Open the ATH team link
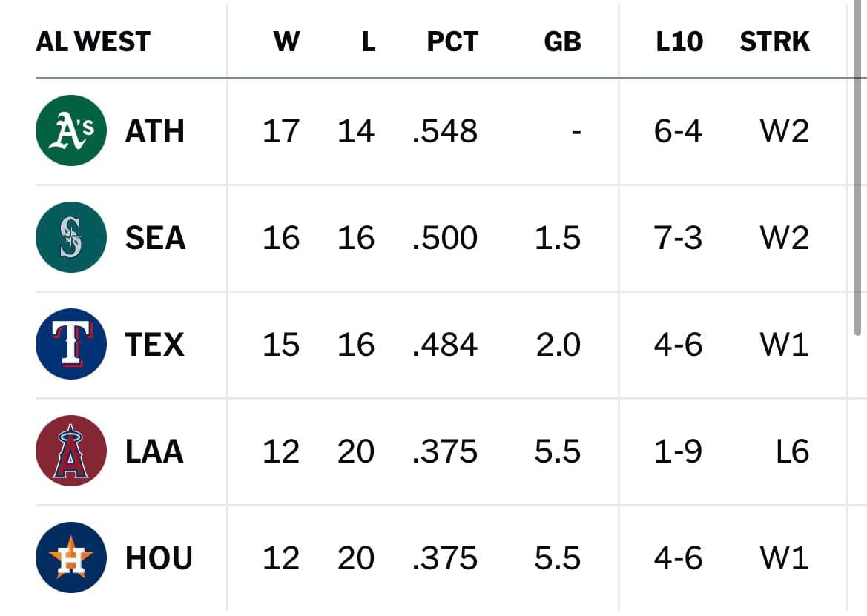 click(155, 131)
